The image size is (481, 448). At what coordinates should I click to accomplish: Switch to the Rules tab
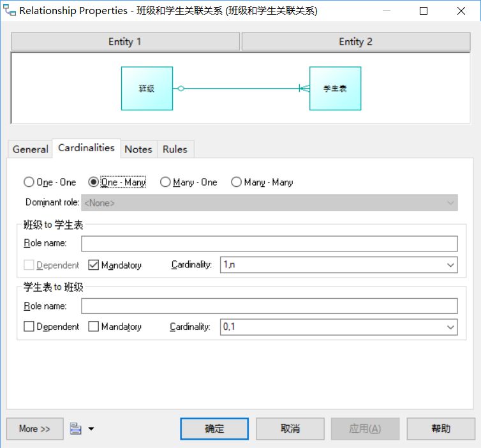tap(175, 149)
